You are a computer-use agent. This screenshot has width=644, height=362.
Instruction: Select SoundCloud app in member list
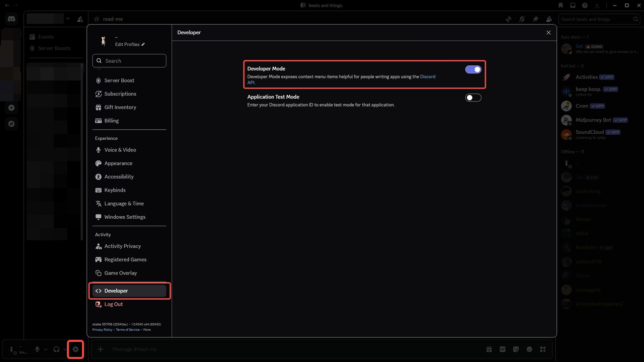600,134
